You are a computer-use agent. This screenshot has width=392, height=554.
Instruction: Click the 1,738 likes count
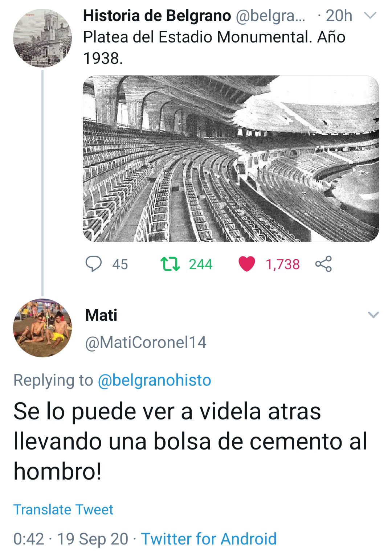[x=283, y=264]
